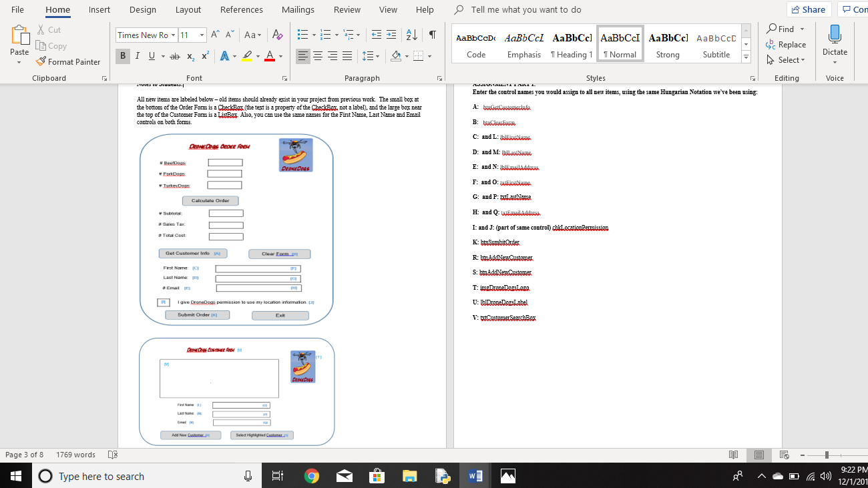Open the Mail app from taskbar

click(x=345, y=476)
